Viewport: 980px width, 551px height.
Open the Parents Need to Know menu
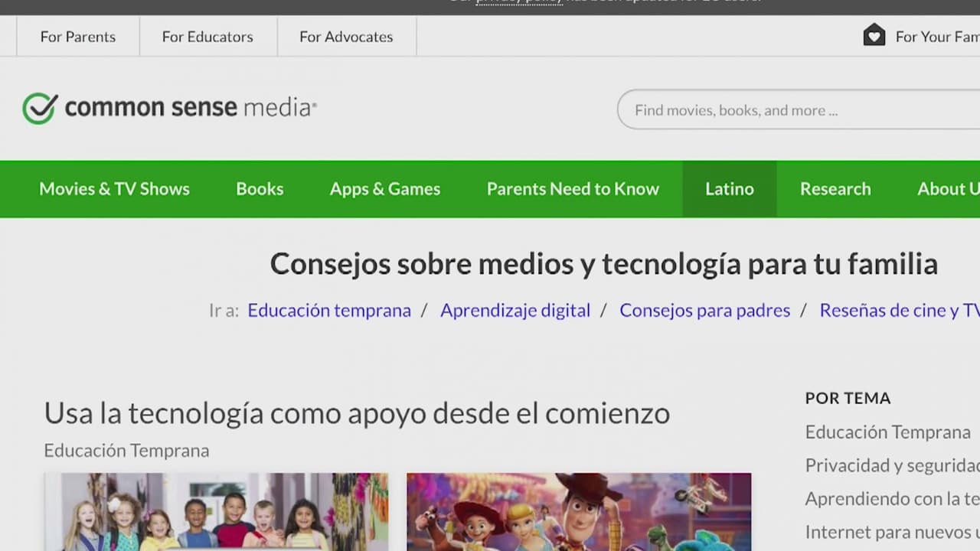point(573,189)
